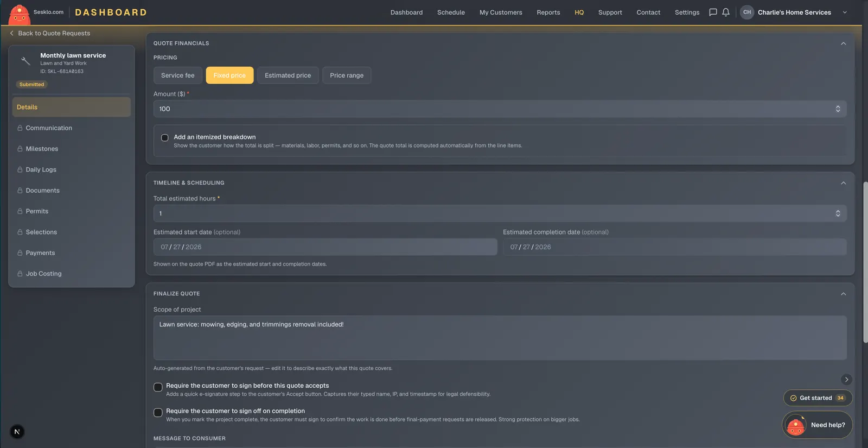Open the Settings menu item
This screenshot has width=868, height=448.
click(687, 12)
